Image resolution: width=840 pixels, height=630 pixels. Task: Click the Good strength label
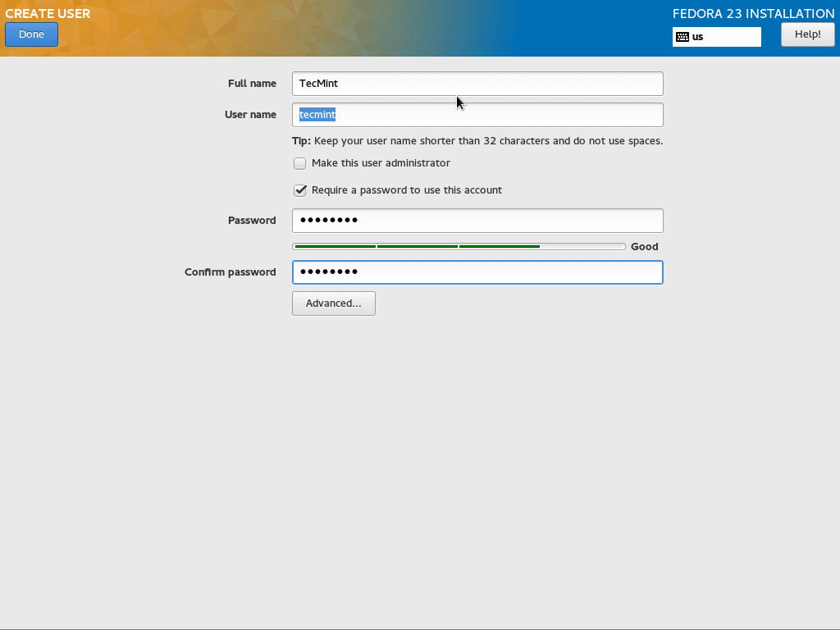point(645,246)
